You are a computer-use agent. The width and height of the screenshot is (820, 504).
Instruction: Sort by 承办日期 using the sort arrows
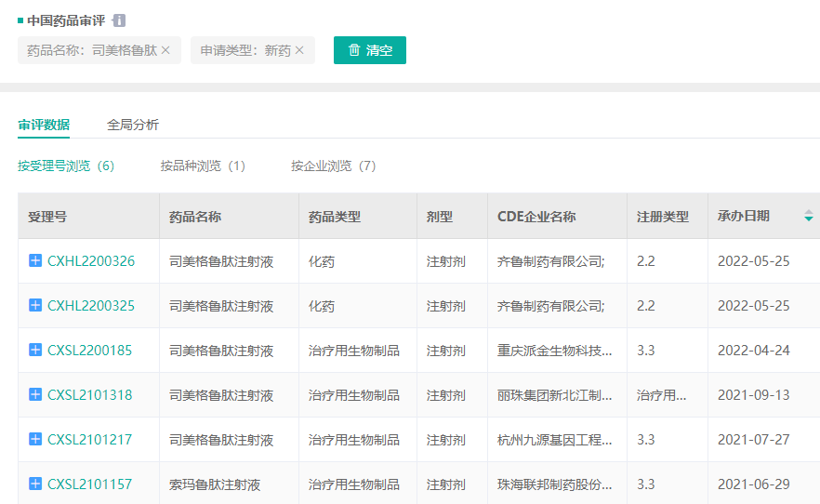pyautogui.click(x=808, y=216)
